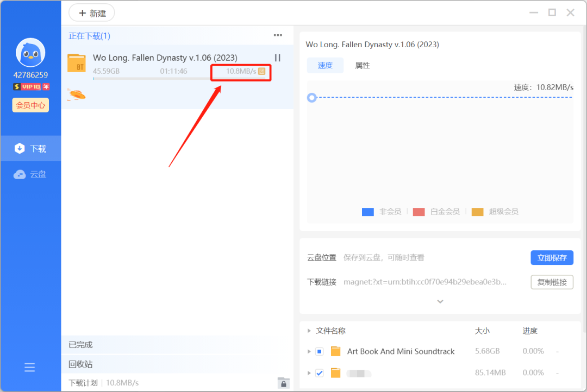
Task: Click Art Book And Mini Soundtrack folder icon
Action: (x=336, y=351)
